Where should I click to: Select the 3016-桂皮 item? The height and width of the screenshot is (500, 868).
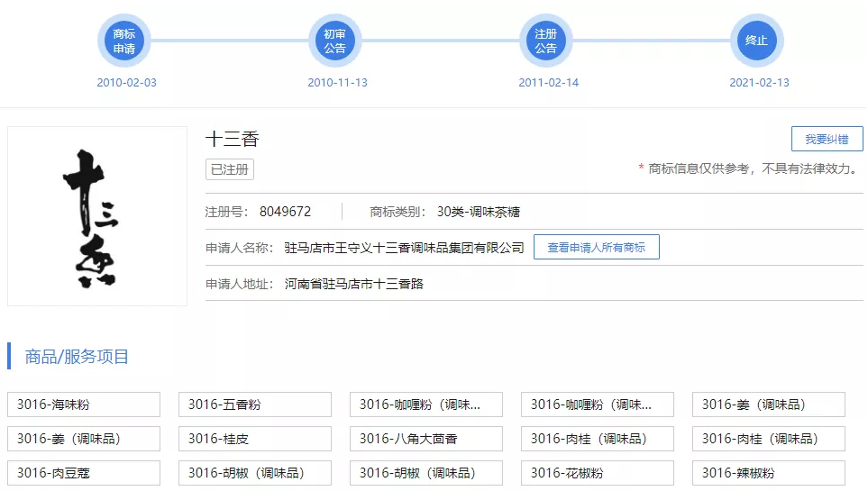pos(255,439)
